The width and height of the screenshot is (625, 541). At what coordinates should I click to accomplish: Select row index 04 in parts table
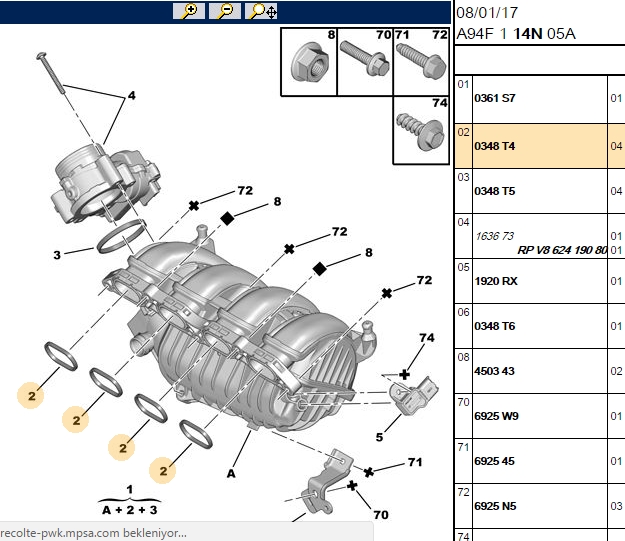point(463,222)
